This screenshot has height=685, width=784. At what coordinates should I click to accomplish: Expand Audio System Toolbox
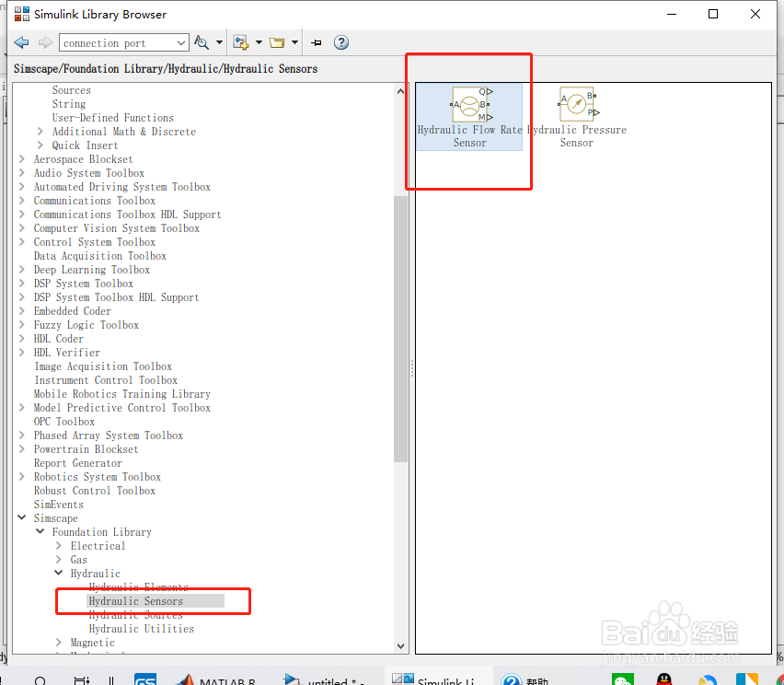[22, 172]
